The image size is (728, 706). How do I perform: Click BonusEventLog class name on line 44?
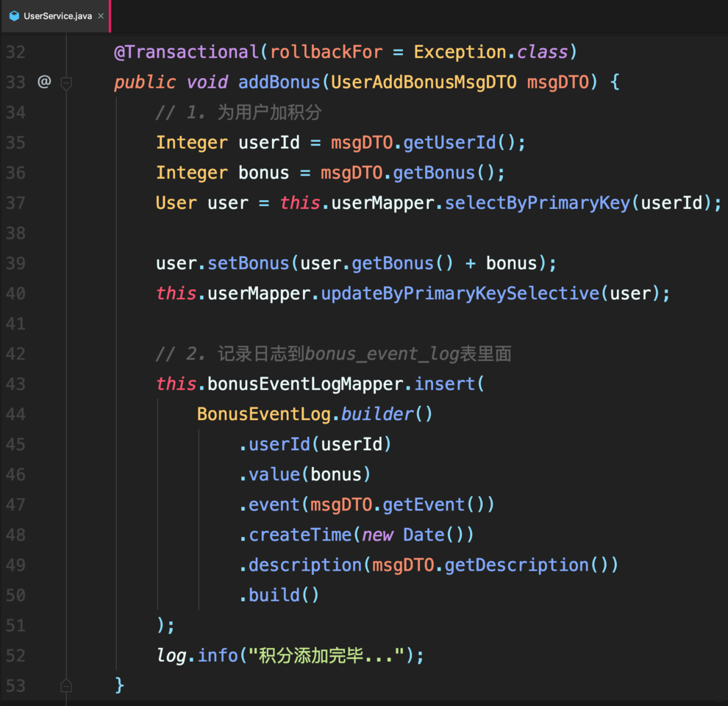coord(264,414)
